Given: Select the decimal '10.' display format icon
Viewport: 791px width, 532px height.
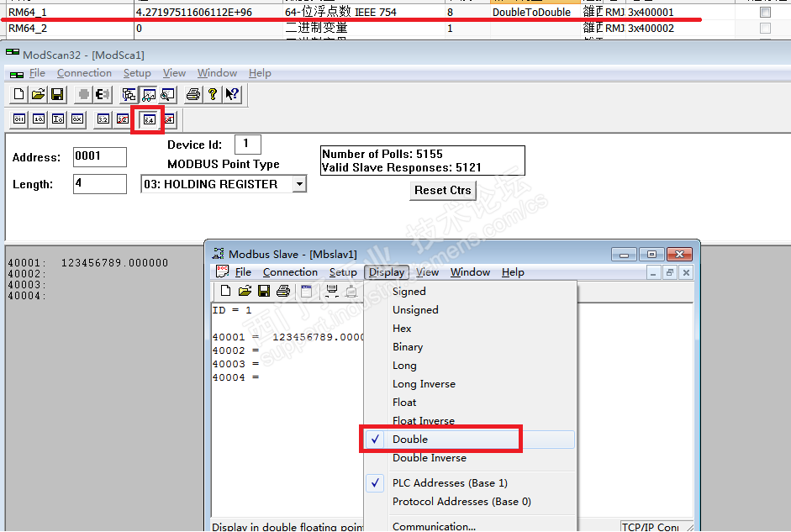Looking at the screenshot, I should pos(39,119).
